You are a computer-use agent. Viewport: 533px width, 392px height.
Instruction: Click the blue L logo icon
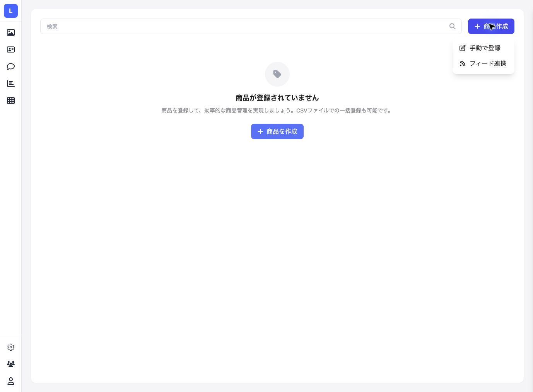pos(11,11)
